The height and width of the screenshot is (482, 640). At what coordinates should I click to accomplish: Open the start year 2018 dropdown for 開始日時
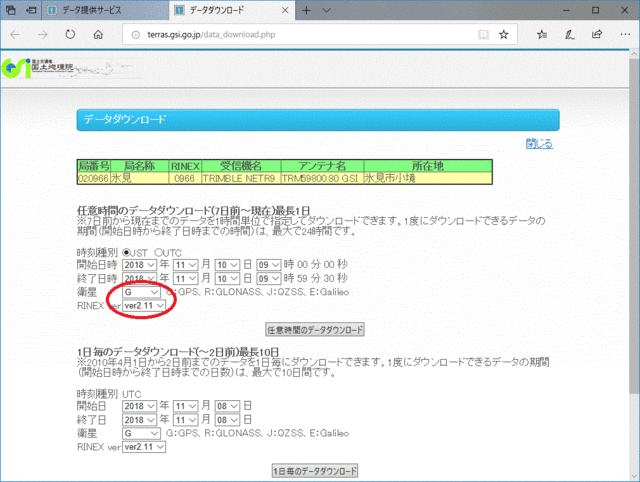point(139,265)
